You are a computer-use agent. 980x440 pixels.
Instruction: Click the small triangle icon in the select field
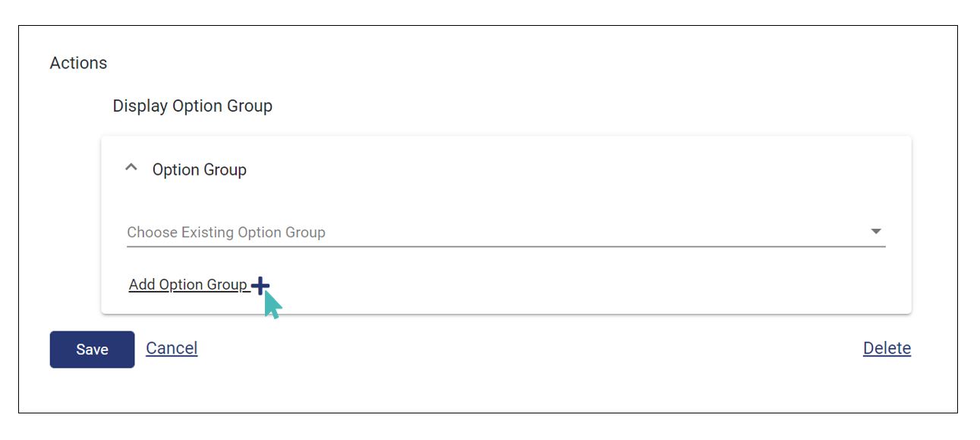point(876,232)
